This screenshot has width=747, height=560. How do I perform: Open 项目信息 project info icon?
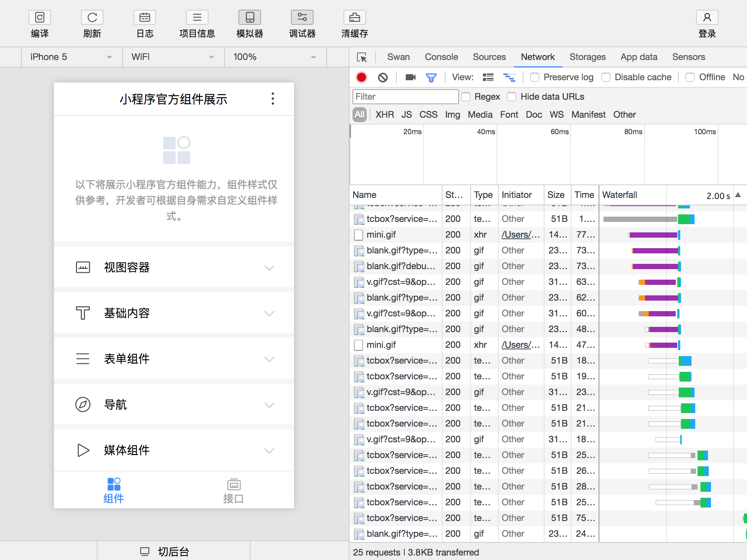(197, 17)
